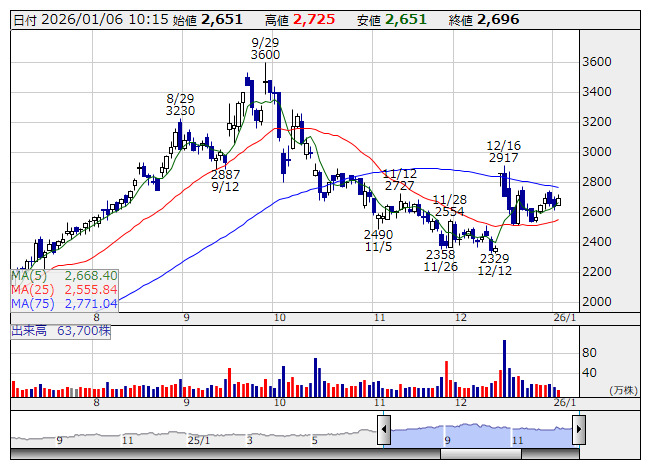Select the MA(75) 2,771.04 legend entry
The height and width of the screenshot is (470, 653).
point(64,304)
